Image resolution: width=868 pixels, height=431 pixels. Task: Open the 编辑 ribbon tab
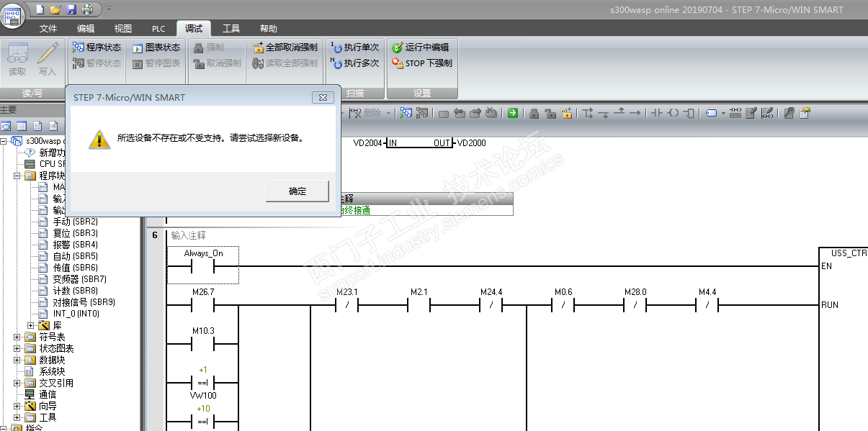tap(86, 29)
